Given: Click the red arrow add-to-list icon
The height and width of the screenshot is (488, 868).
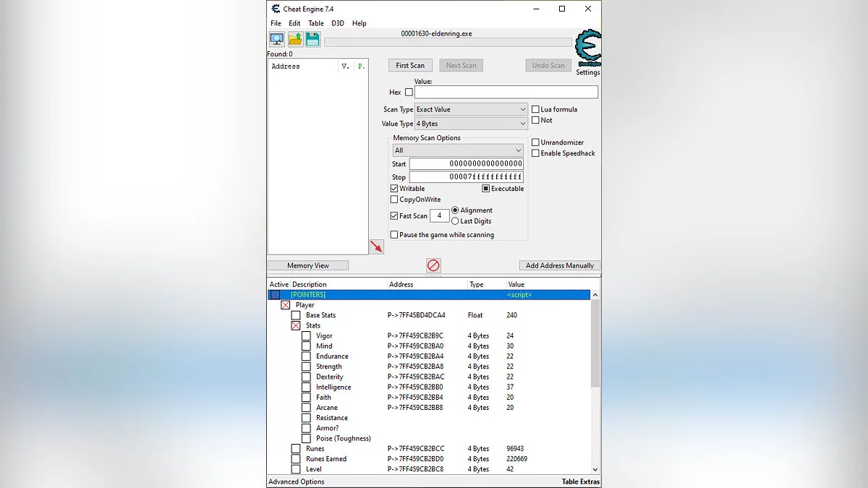Looking at the screenshot, I should coord(376,247).
